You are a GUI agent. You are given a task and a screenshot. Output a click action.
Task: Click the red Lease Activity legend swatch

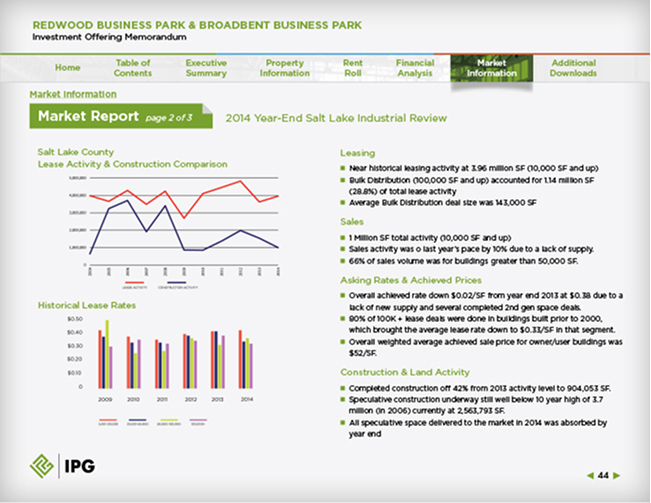click(135, 282)
